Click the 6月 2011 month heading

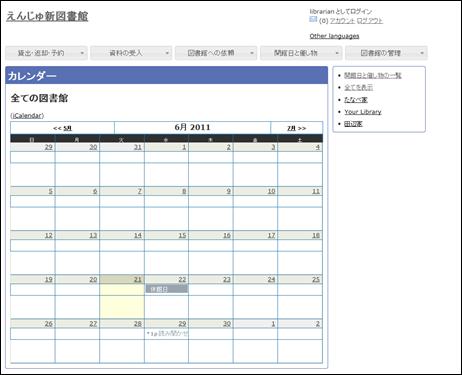coord(192,127)
